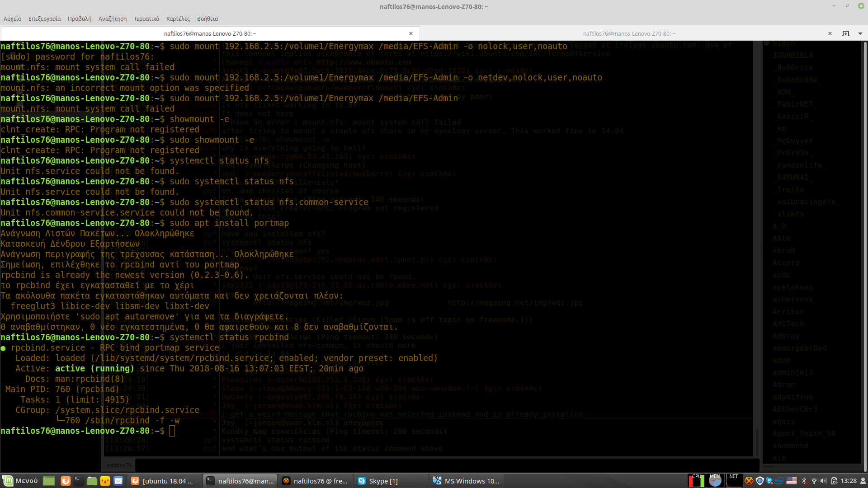Open the mail client panel launcher

[118, 481]
